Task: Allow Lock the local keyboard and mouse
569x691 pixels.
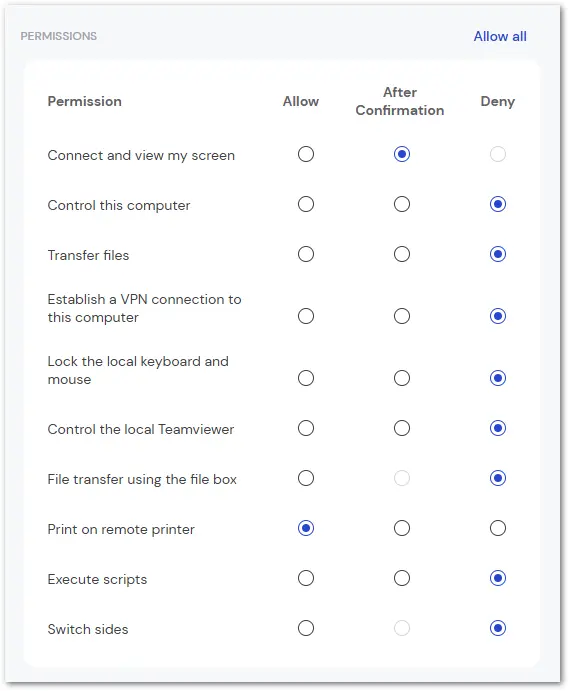Action: coord(306,378)
